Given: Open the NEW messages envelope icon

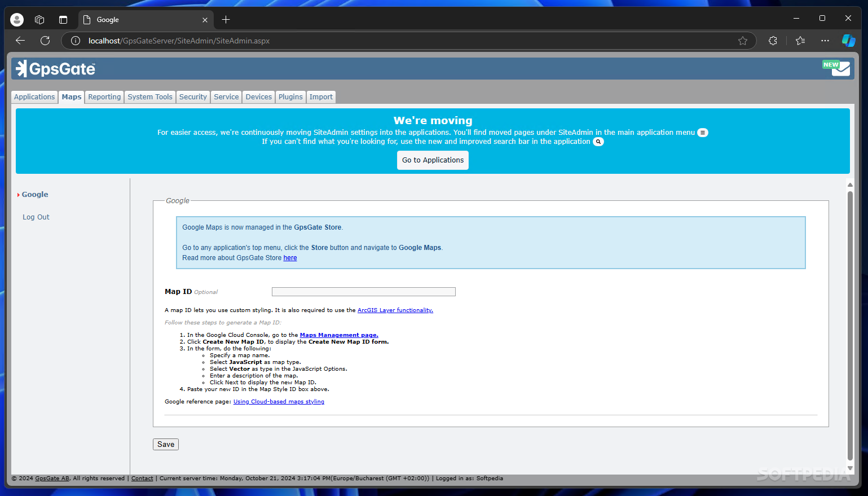Looking at the screenshot, I should coord(836,68).
